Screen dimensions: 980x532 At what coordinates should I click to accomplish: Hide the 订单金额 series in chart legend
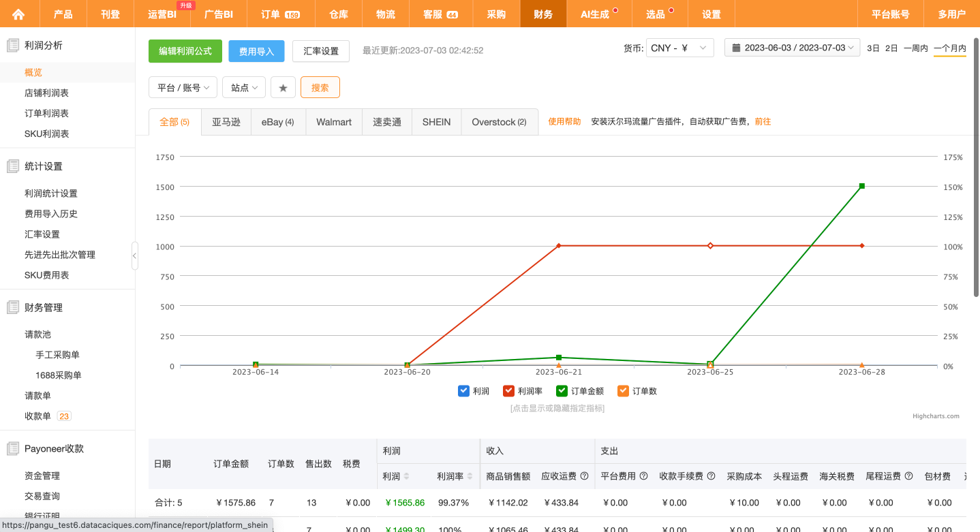point(562,391)
